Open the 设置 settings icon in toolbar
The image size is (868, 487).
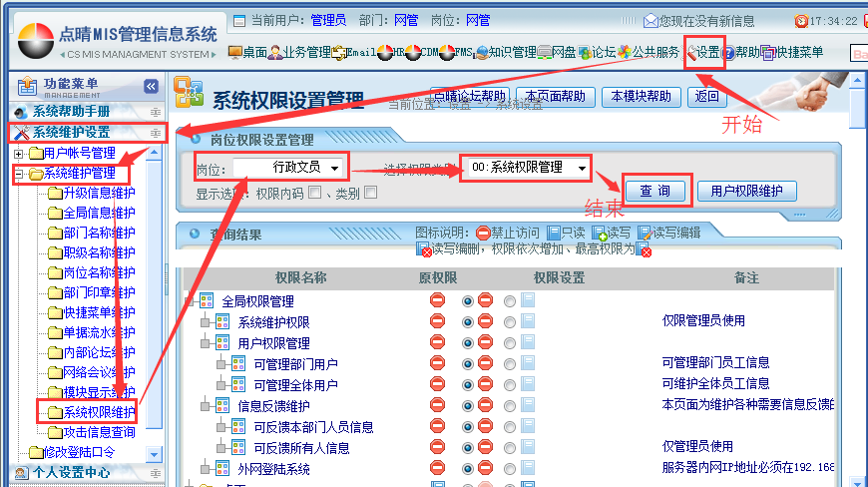[x=702, y=52]
